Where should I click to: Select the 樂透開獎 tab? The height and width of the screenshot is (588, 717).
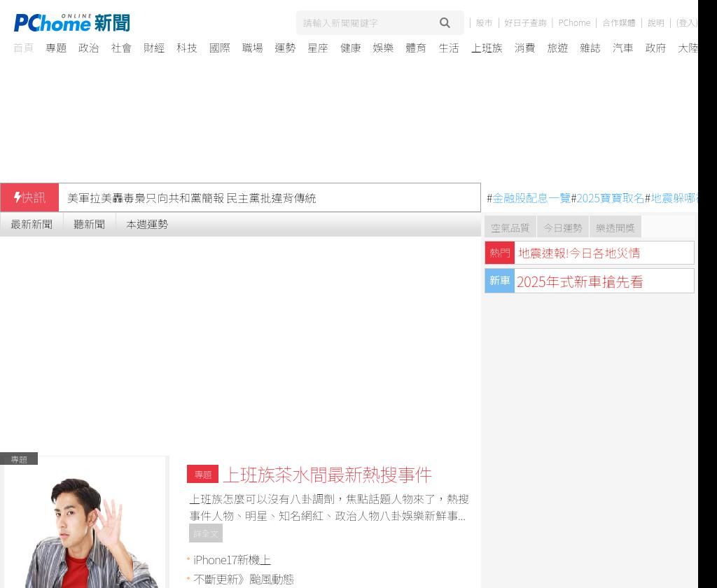(615, 227)
